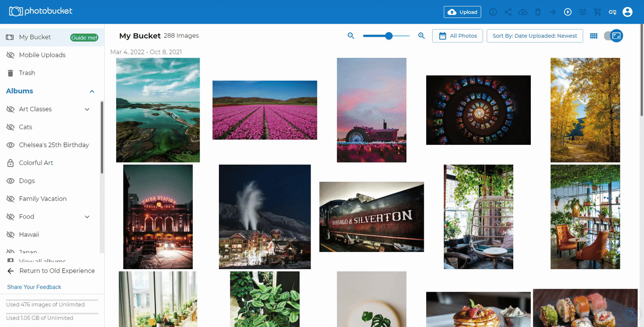This screenshot has width=644, height=327.
Task: Open the pink tulip field photo
Action: (x=265, y=110)
